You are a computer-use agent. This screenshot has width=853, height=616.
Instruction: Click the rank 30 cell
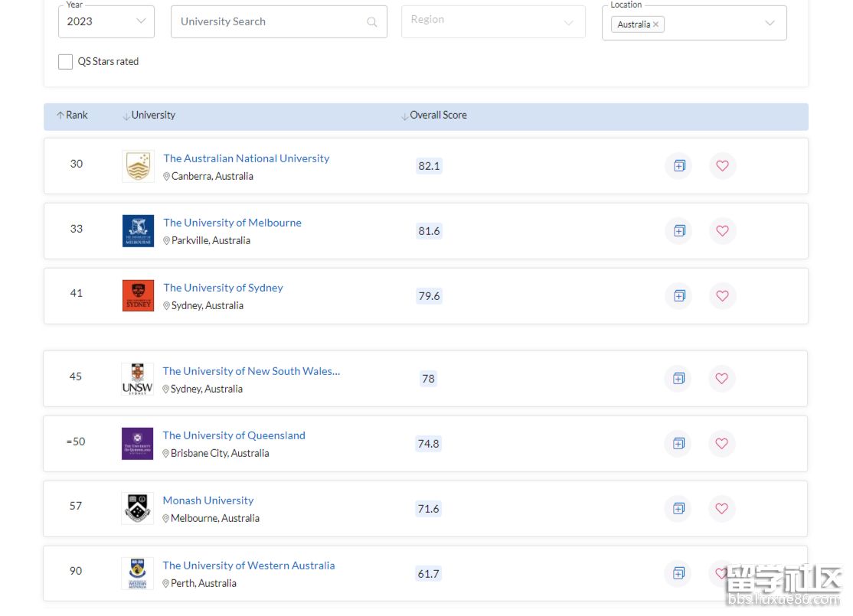[77, 164]
